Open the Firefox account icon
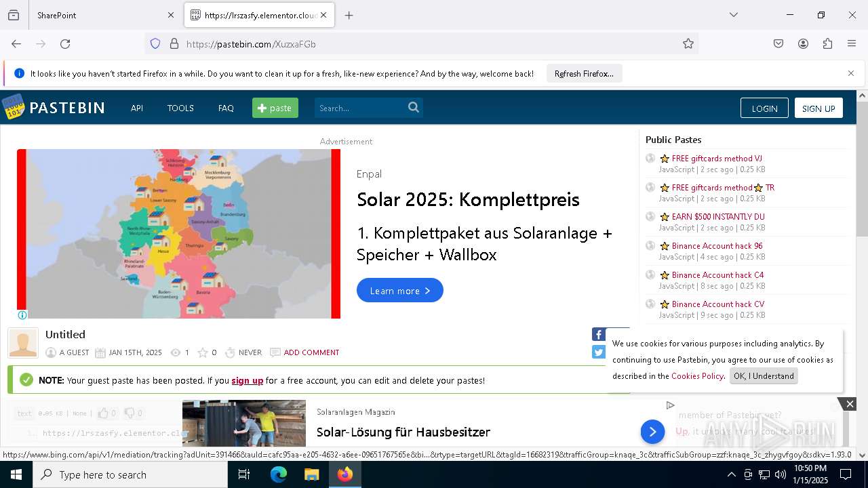 coord(803,43)
